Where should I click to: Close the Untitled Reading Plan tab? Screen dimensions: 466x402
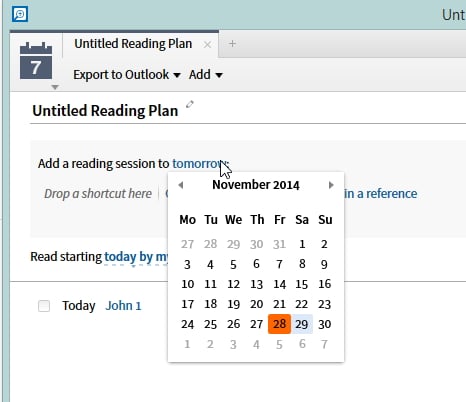coord(207,44)
